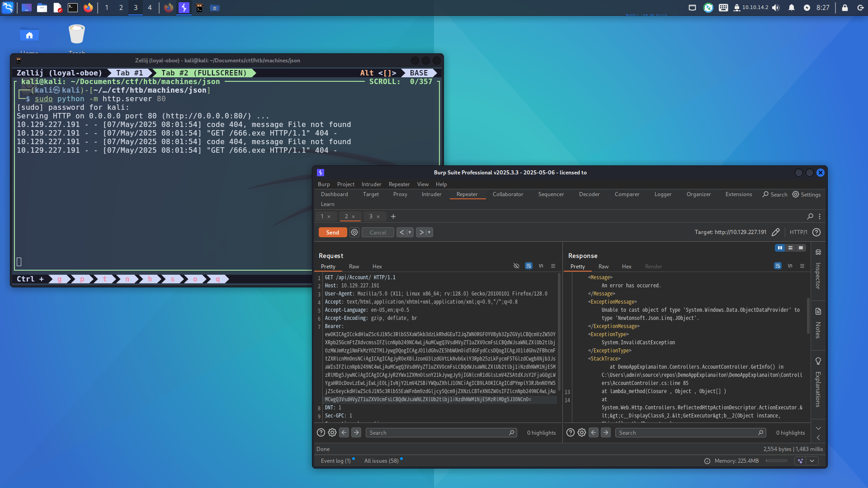Open the Intruder menu
Image resolution: width=868 pixels, height=488 pixels.
[x=371, y=184]
